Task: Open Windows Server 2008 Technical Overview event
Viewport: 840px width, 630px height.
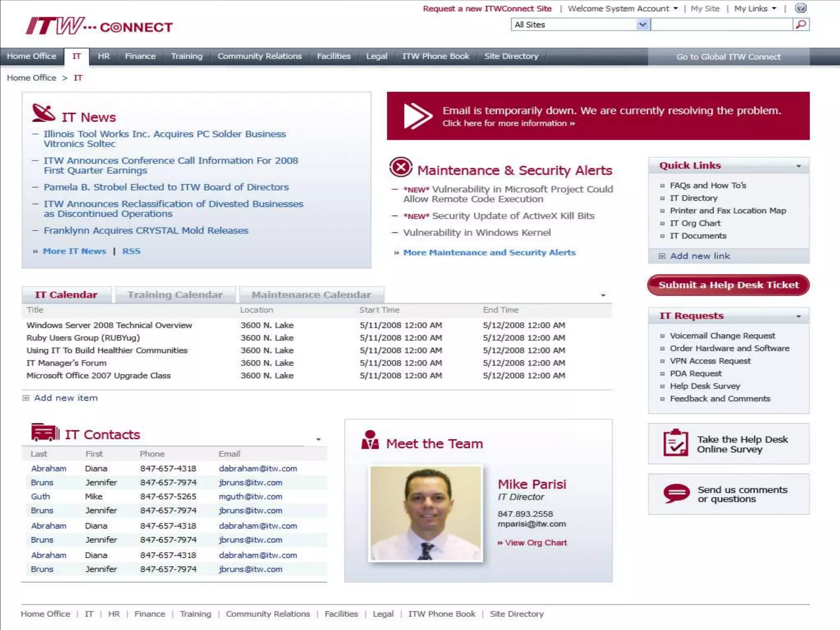Action: 109,325
